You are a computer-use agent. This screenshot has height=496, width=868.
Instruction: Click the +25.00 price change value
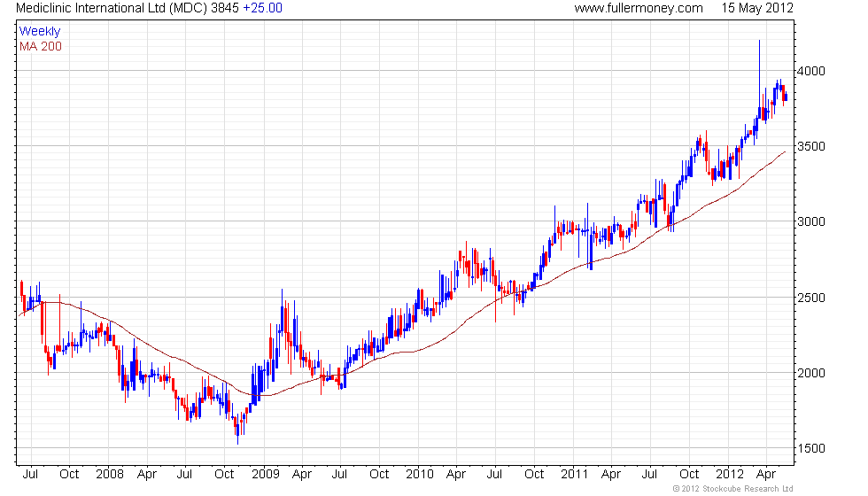click(x=262, y=8)
